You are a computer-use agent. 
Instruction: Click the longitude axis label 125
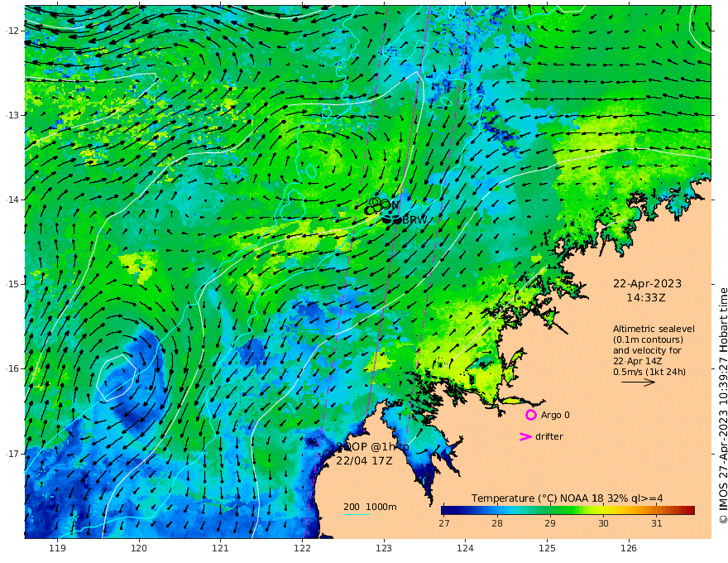tap(547, 549)
